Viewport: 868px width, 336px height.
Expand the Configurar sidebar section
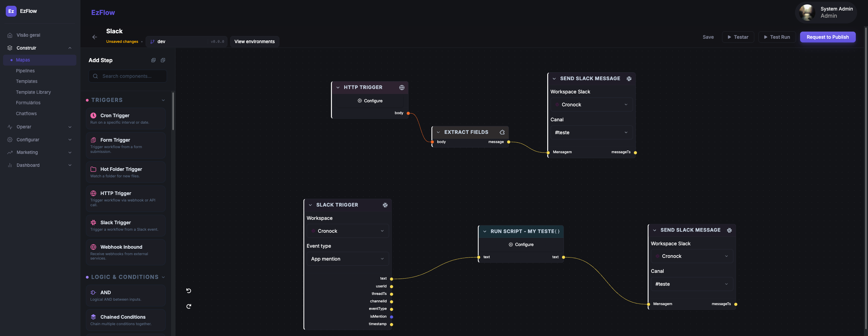point(70,140)
